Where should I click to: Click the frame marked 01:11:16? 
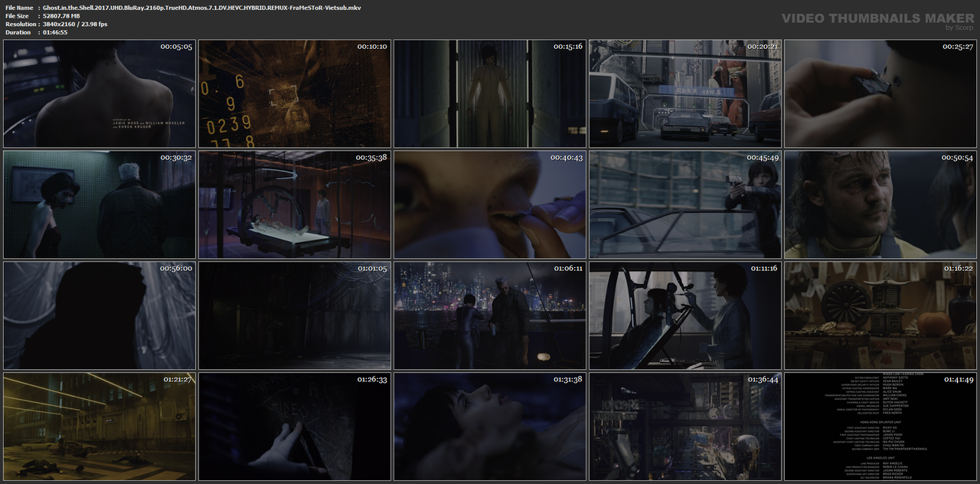point(685,316)
